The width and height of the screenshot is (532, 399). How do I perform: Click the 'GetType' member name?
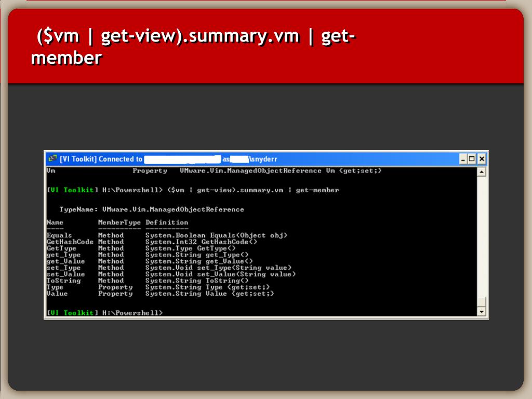(61, 248)
